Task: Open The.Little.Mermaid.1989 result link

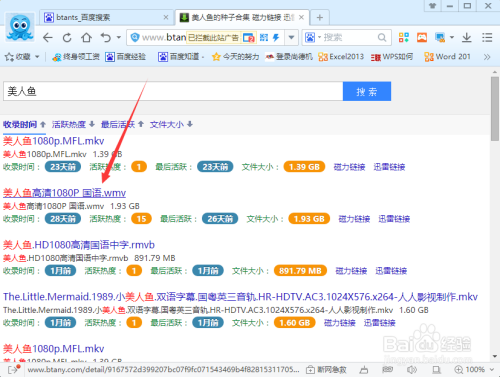Action: tap(240, 297)
